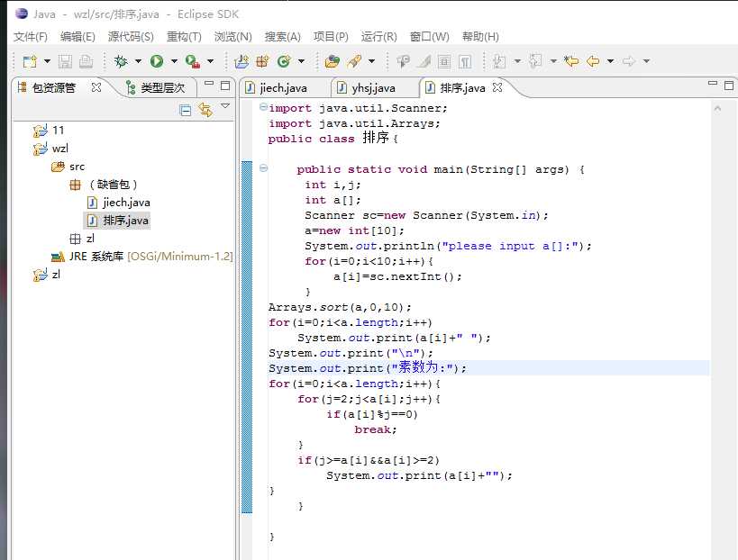738x560 pixels.
Task: Switch to the jiech.java editor tab
Action: coord(277,88)
